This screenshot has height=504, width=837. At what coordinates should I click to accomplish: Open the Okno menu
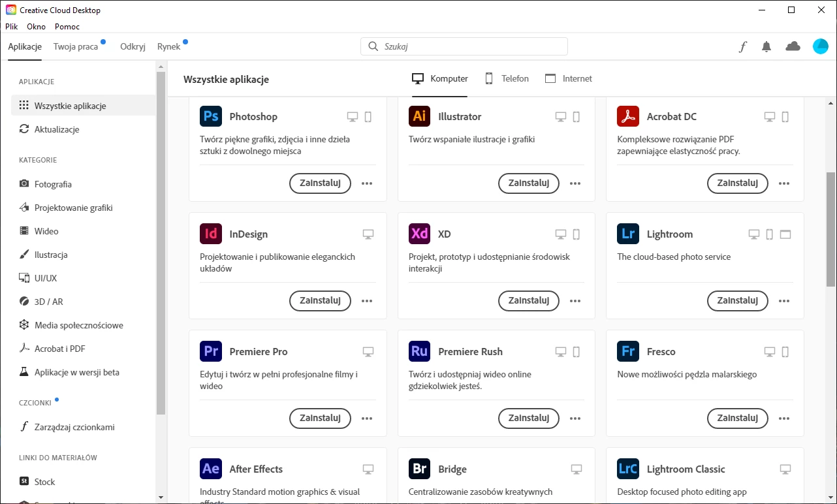pyautogui.click(x=37, y=27)
